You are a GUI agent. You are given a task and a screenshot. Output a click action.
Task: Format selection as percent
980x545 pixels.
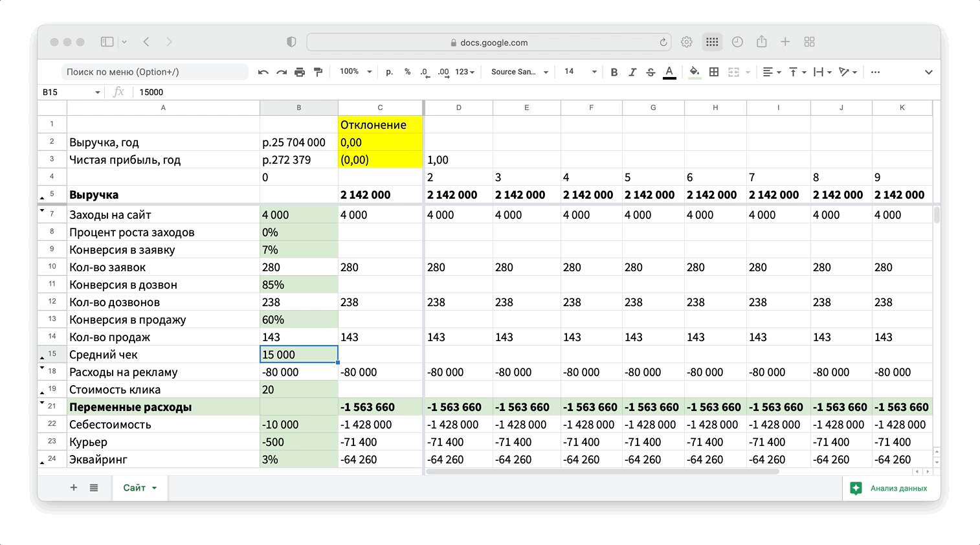click(407, 72)
